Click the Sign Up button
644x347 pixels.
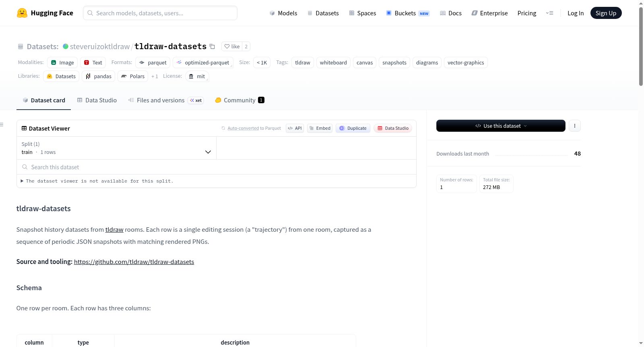[x=606, y=13]
